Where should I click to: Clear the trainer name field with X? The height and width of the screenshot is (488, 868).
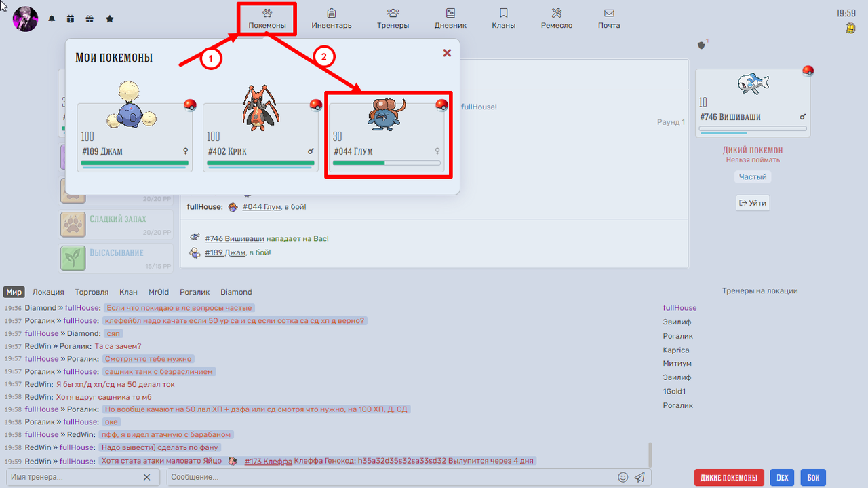pyautogui.click(x=147, y=477)
